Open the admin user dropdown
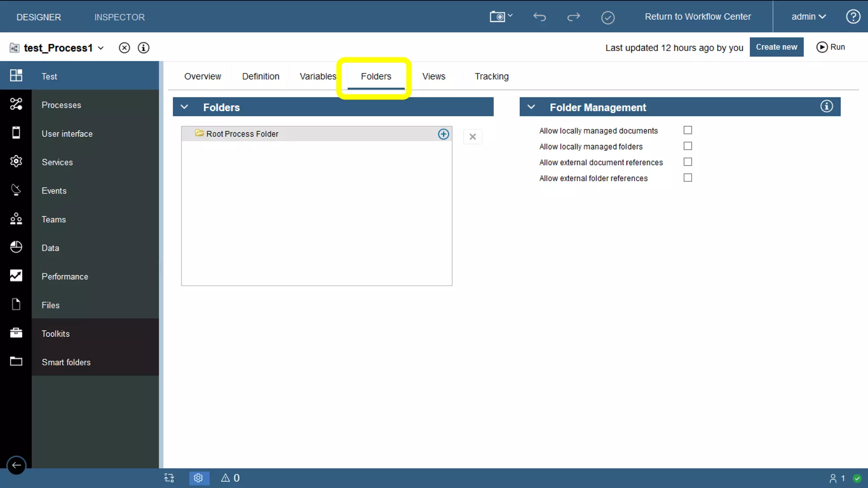Image resolution: width=868 pixels, height=488 pixels. click(x=808, y=17)
